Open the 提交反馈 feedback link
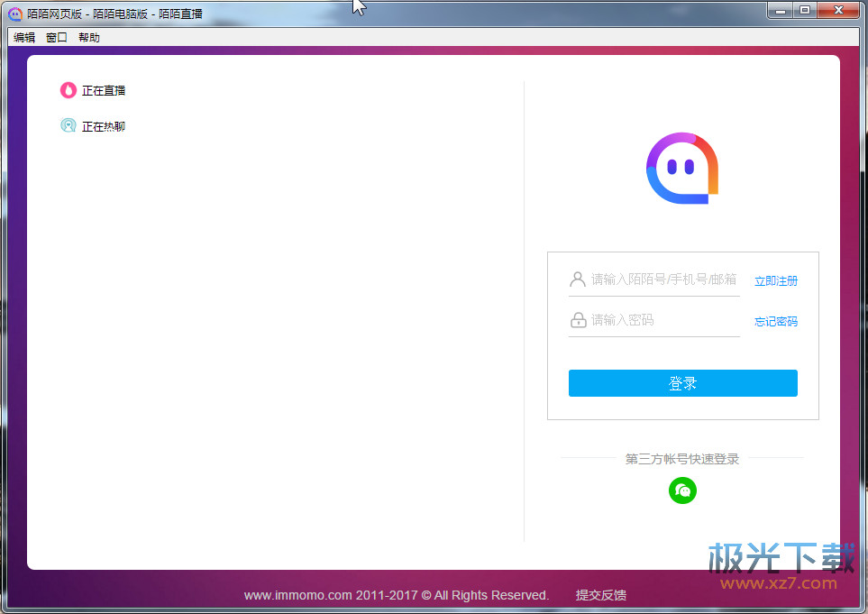This screenshot has height=614, width=868. tap(600, 595)
